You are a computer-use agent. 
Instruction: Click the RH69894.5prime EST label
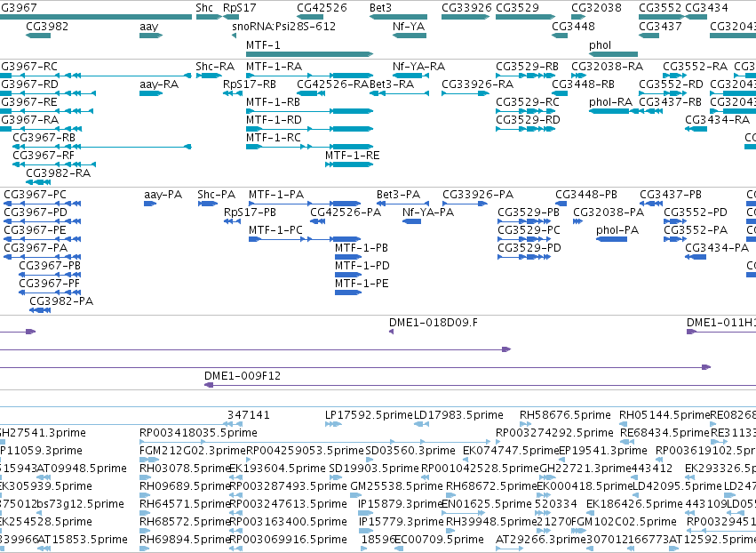click(186, 540)
